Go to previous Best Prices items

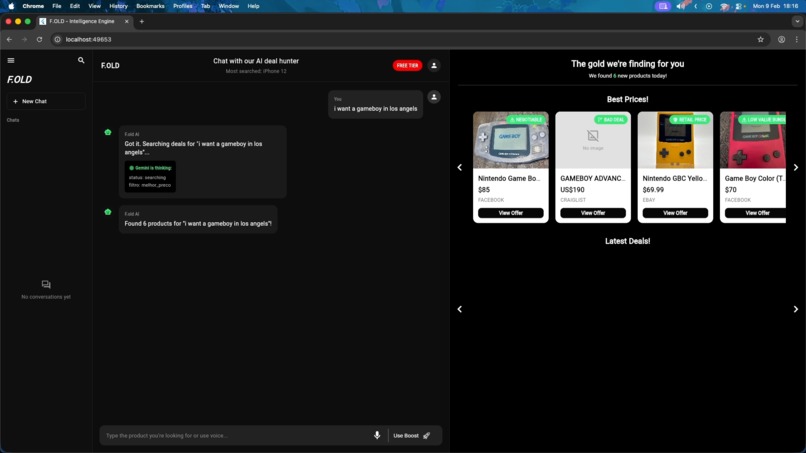tap(460, 167)
